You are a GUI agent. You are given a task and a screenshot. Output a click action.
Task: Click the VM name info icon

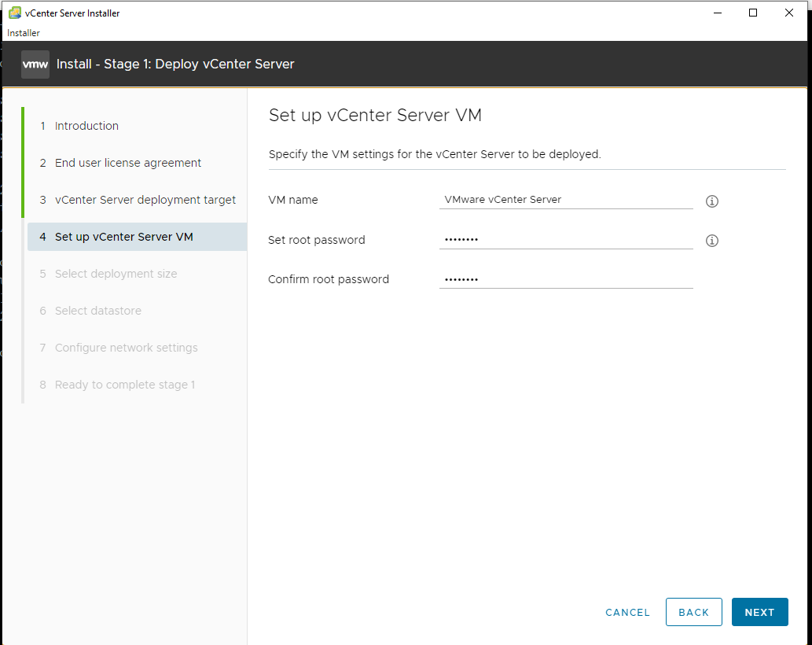point(712,201)
